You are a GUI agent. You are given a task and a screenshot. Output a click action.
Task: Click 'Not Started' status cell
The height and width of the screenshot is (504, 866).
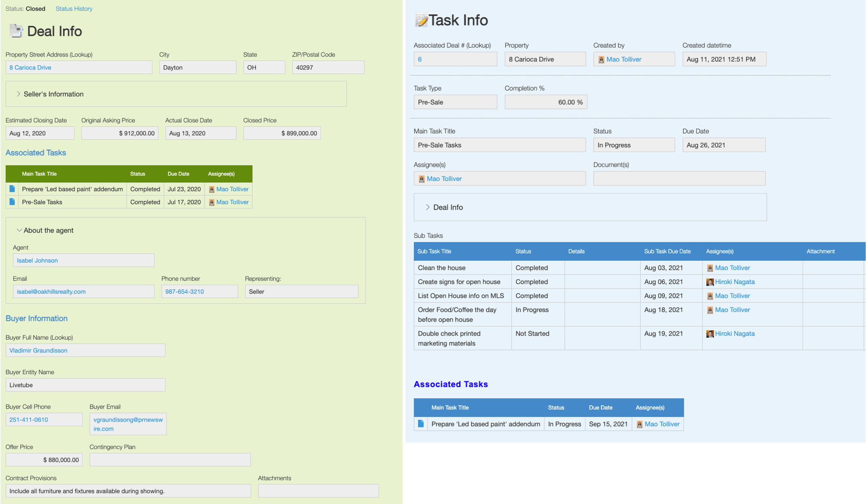pyautogui.click(x=538, y=338)
